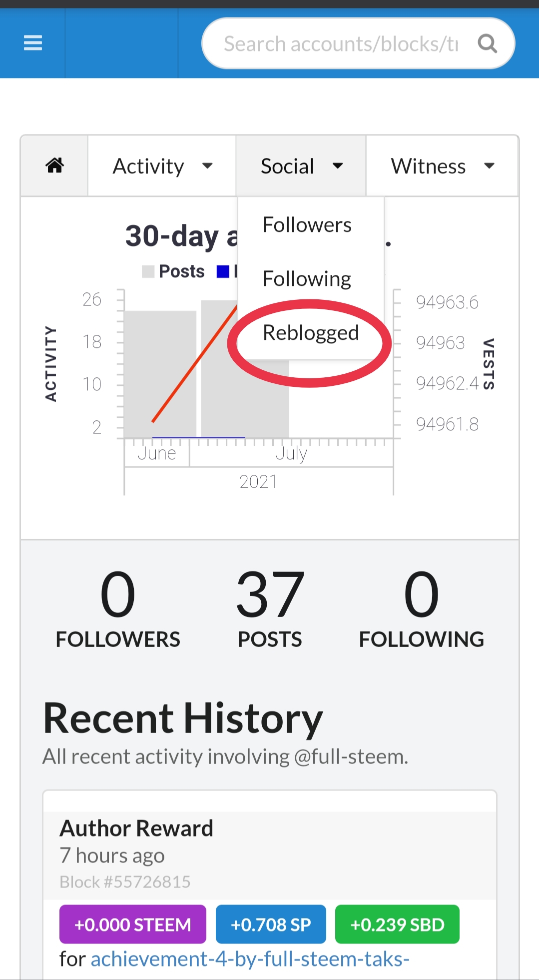Toggle the Posts legend gray swatch
Screen dimensions: 539x980
(148, 271)
